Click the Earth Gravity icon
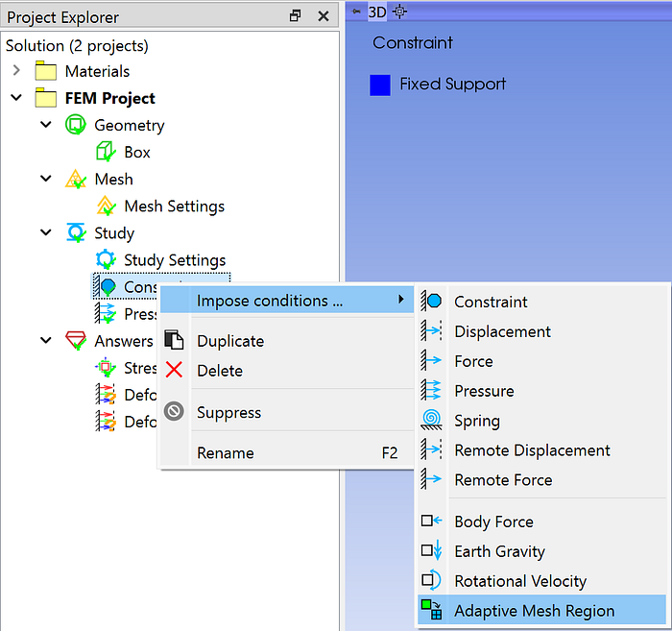The width and height of the screenshot is (672, 631). tap(432, 550)
